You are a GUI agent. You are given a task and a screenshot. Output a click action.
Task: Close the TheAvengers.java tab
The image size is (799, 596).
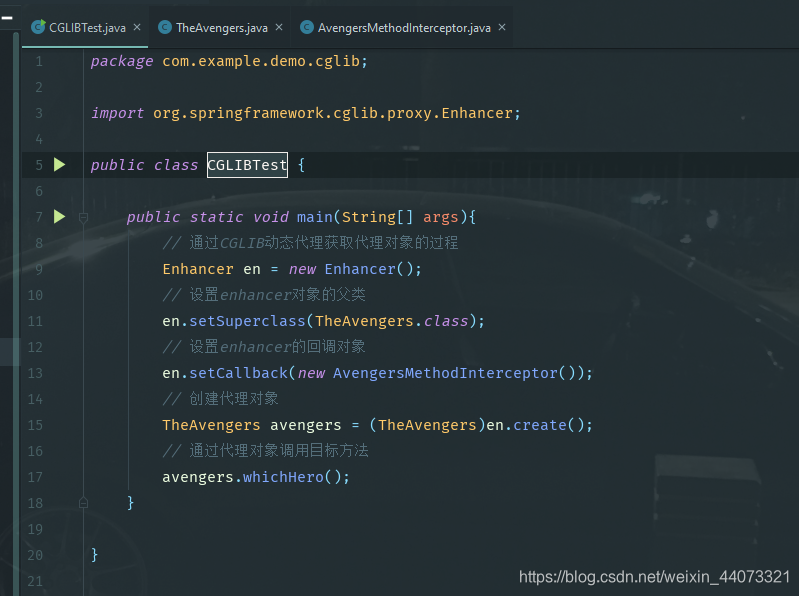[279, 27]
